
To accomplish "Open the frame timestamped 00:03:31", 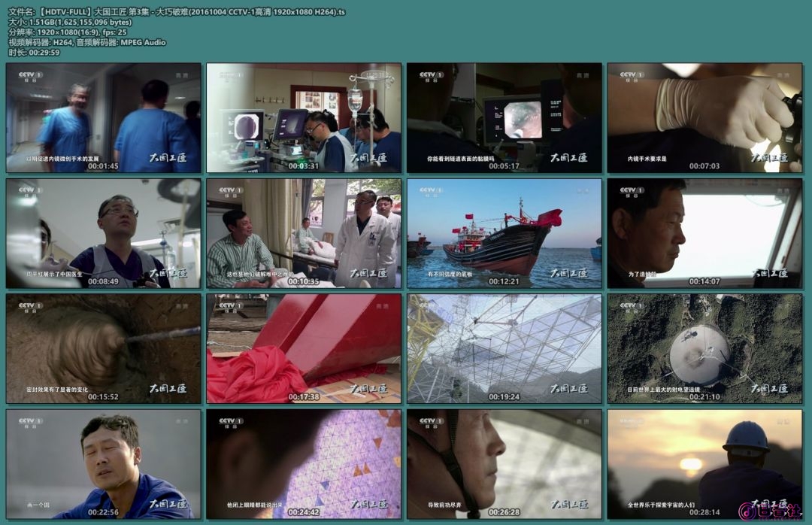I will tap(304, 117).
